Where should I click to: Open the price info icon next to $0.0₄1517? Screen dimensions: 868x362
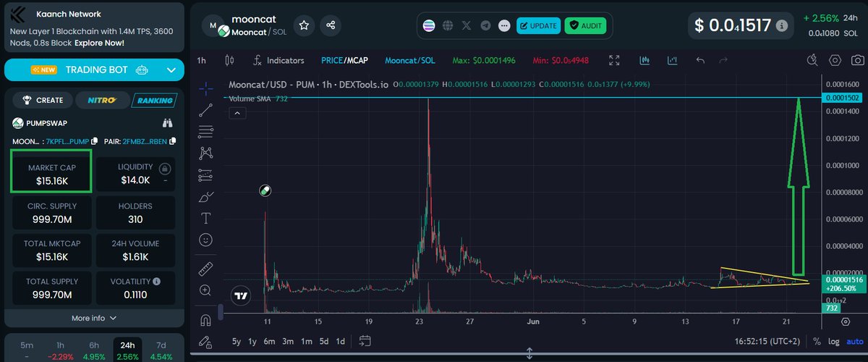[781, 25]
